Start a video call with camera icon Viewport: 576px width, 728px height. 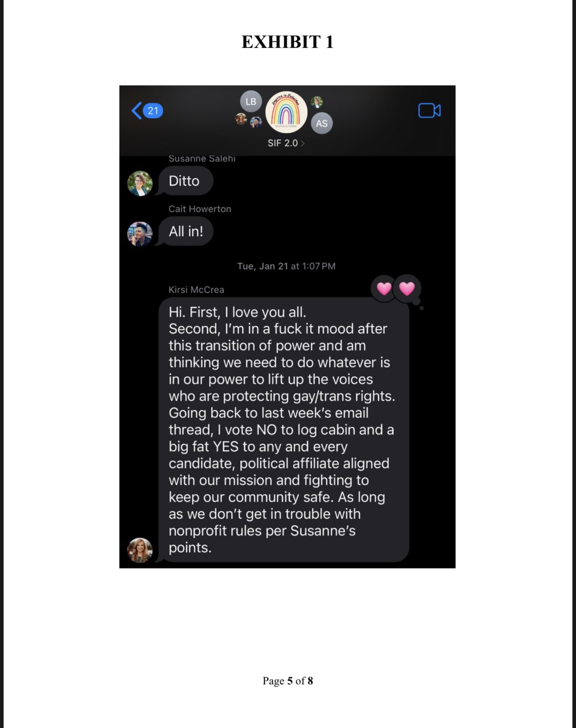[x=429, y=110]
